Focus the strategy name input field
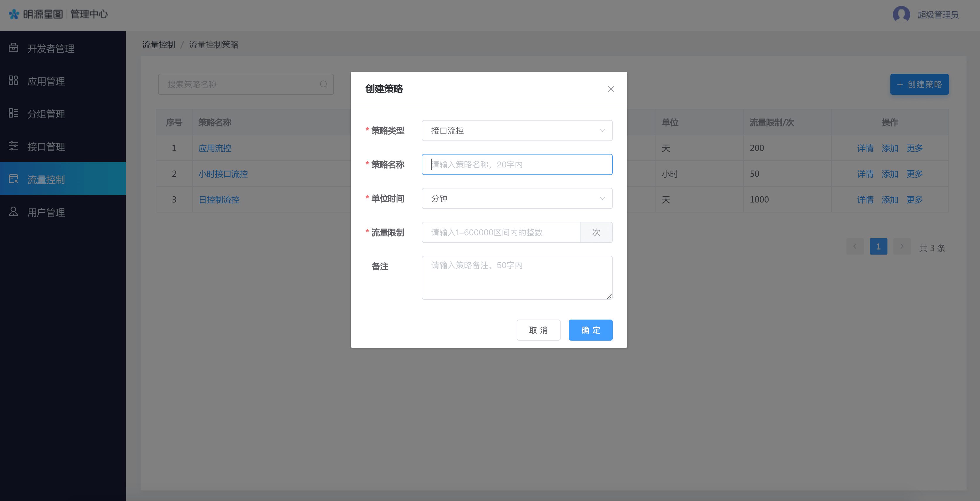The height and width of the screenshot is (501, 980). pyautogui.click(x=517, y=164)
